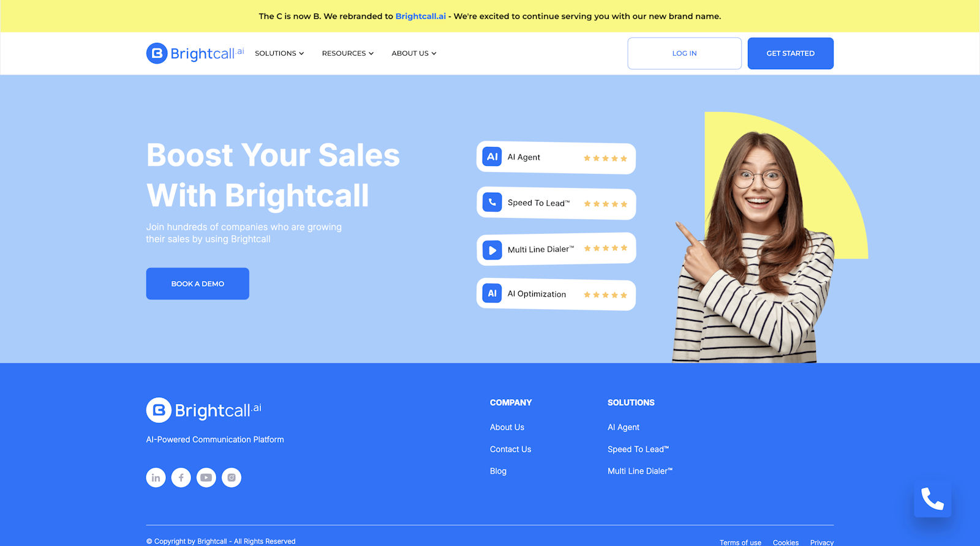Open the YouTube social icon
This screenshot has height=546, width=980.
(206, 477)
